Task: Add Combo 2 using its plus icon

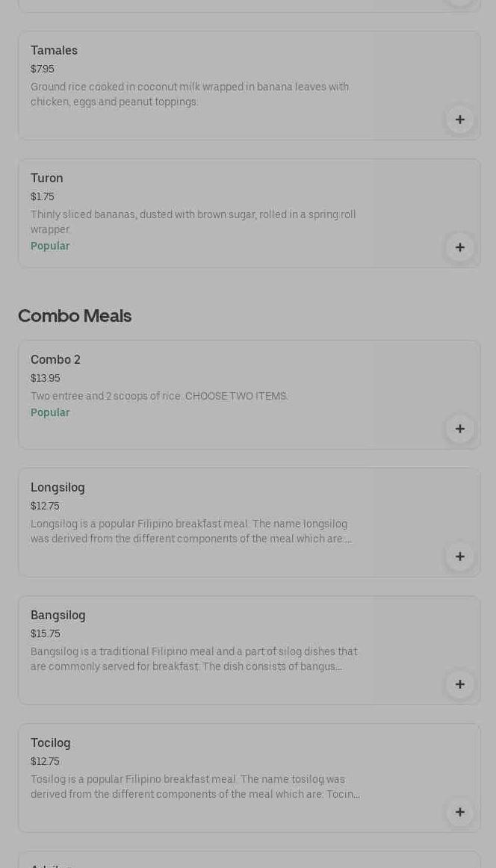Action: pyautogui.click(x=459, y=429)
